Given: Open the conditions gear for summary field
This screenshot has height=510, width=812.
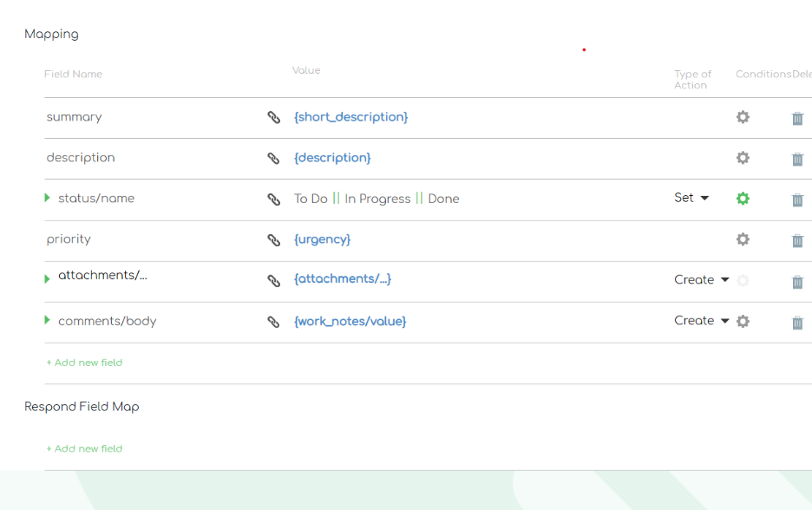Looking at the screenshot, I should [743, 117].
